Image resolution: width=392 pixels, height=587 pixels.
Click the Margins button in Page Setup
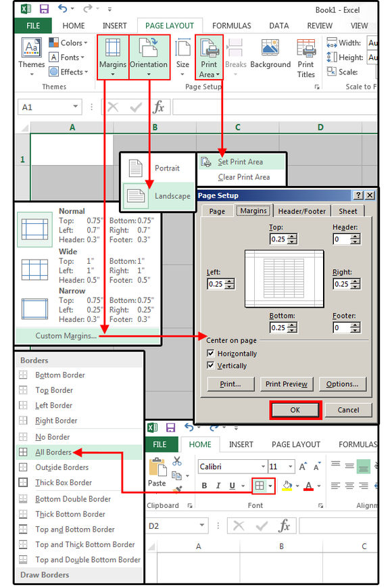(113, 57)
